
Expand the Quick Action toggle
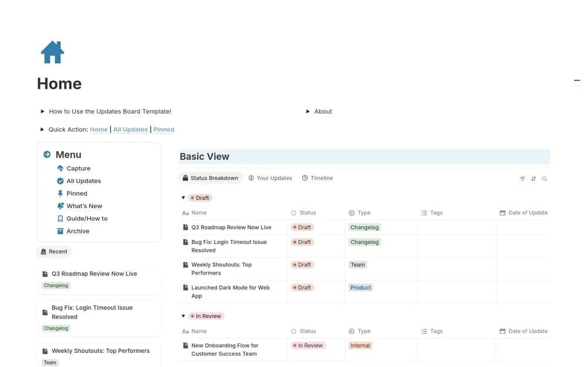pyautogui.click(x=42, y=129)
